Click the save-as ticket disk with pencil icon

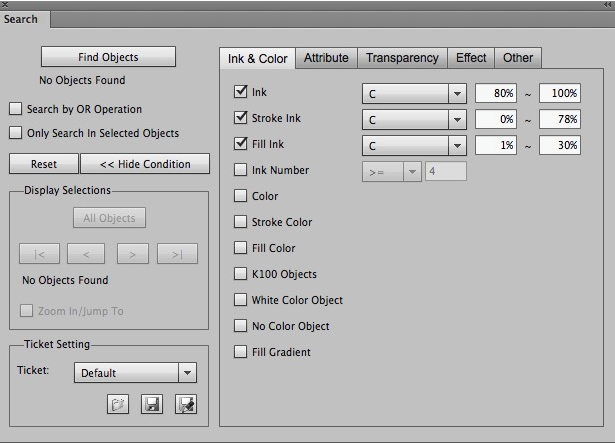(x=185, y=405)
